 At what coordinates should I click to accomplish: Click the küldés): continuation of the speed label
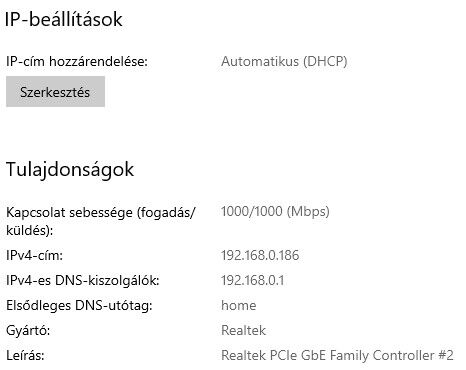pyautogui.click(x=29, y=230)
